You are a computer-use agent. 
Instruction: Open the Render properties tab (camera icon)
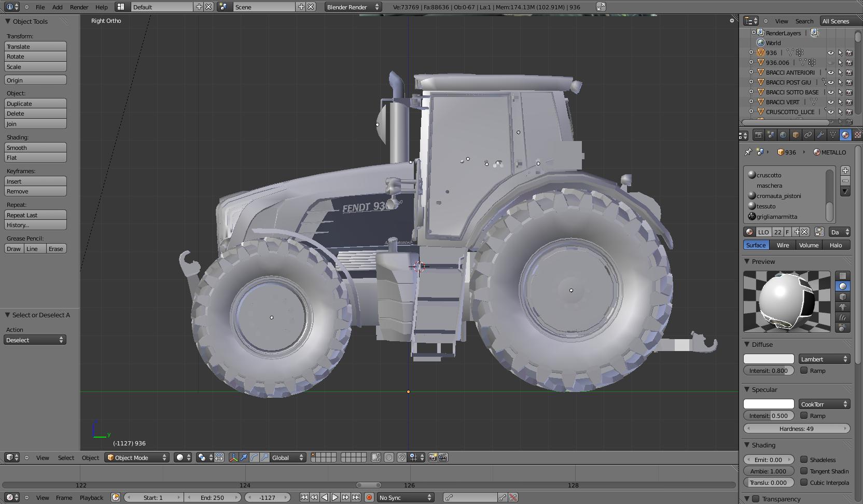(x=758, y=135)
